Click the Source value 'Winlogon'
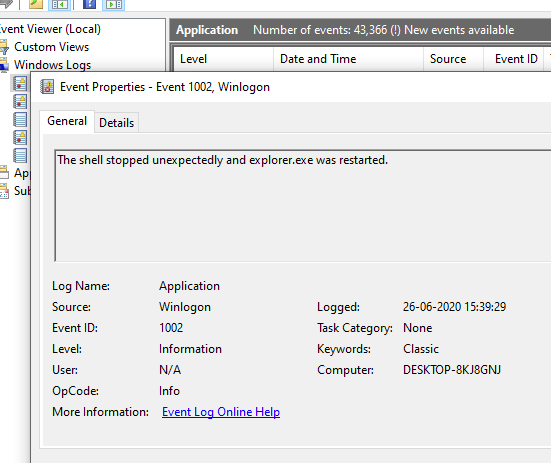This screenshot has width=551, height=463. pyautogui.click(x=185, y=307)
